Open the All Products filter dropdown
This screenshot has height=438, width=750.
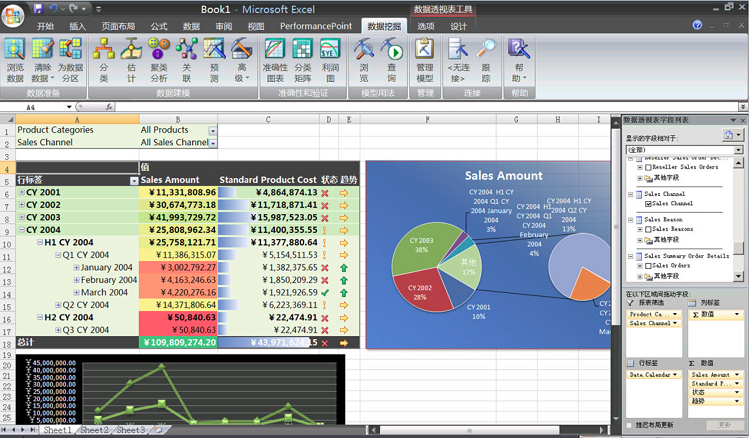213,131
